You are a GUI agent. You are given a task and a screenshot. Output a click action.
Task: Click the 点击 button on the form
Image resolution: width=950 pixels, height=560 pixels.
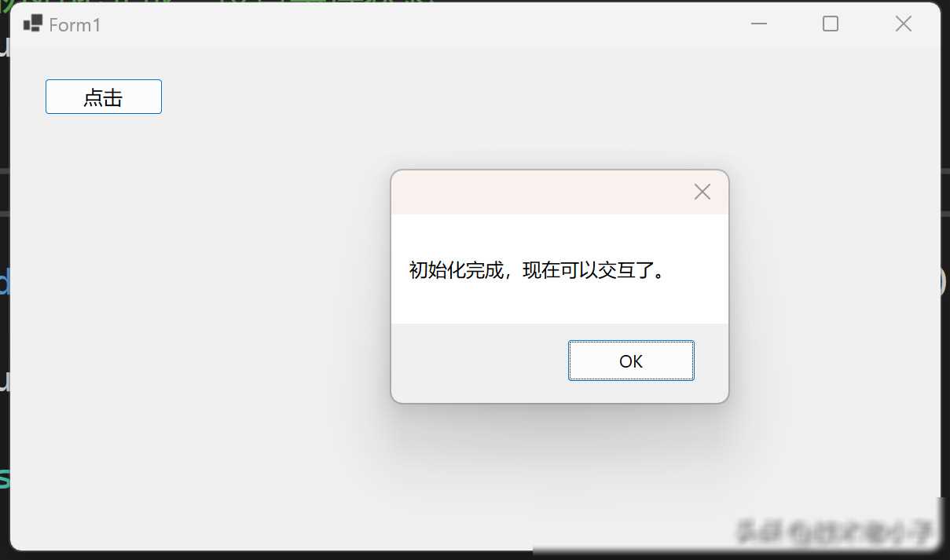tap(104, 97)
